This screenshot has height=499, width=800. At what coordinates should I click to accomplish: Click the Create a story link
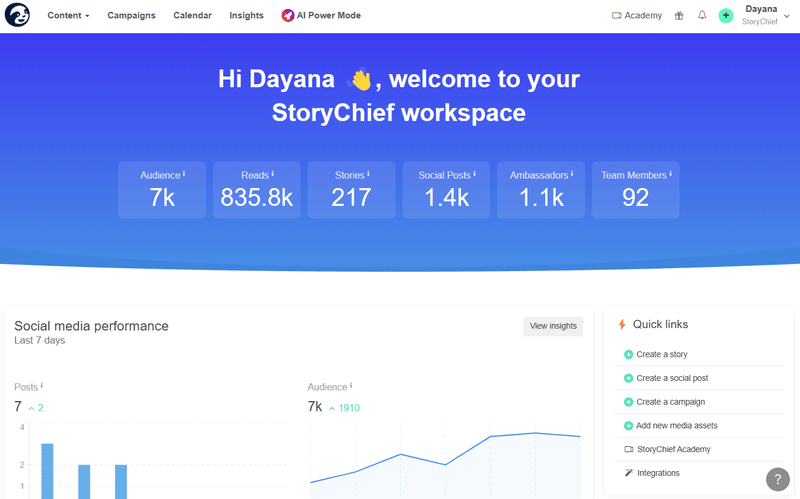[662, 354]
